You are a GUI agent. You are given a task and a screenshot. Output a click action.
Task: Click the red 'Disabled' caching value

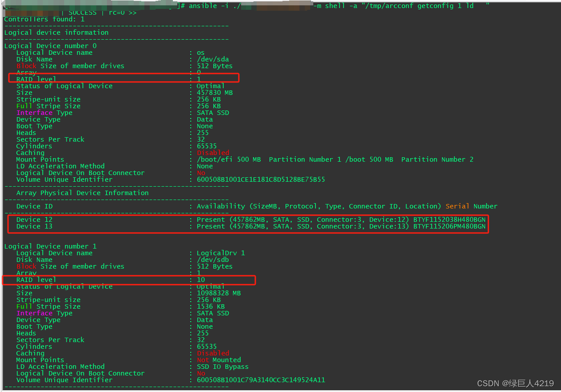click(213, 152)
